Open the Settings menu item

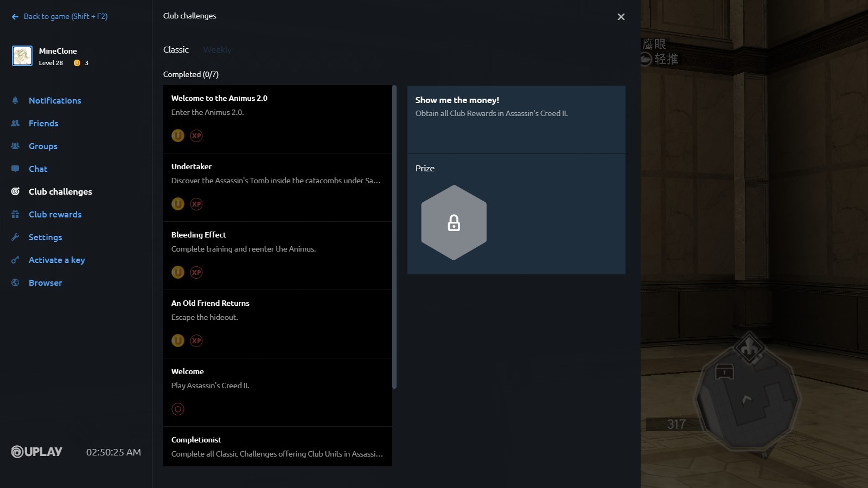(x=45, y=237)
